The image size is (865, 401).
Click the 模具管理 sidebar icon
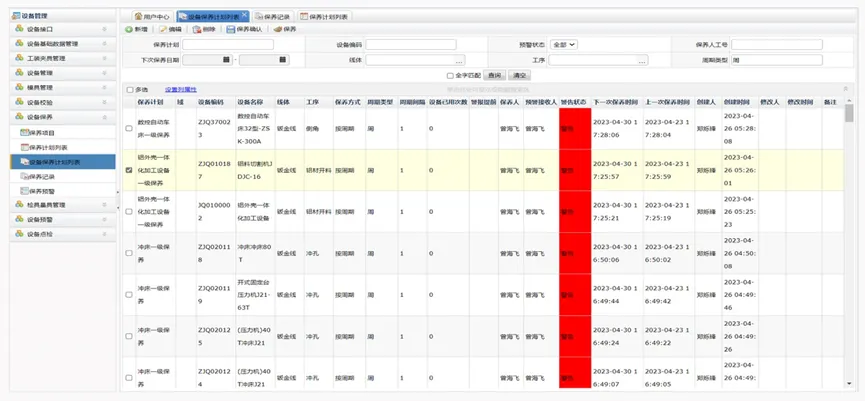[x=19, y=88]
